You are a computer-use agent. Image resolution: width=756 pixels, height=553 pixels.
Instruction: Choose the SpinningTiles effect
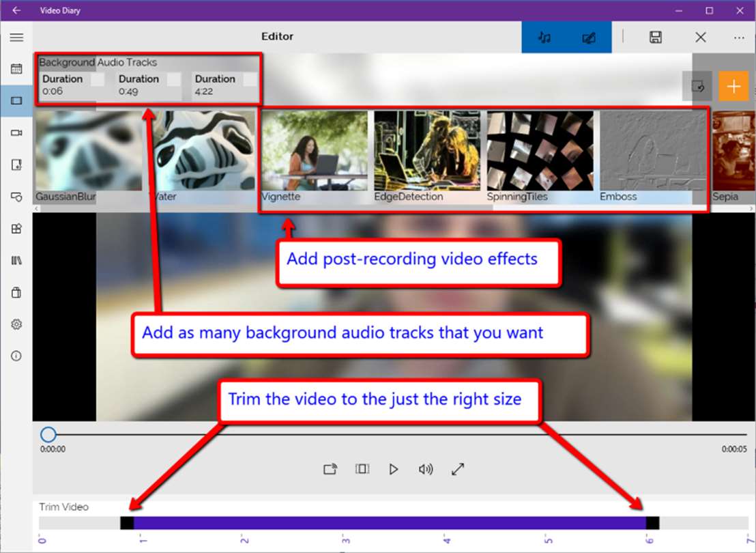coord(540,156)
